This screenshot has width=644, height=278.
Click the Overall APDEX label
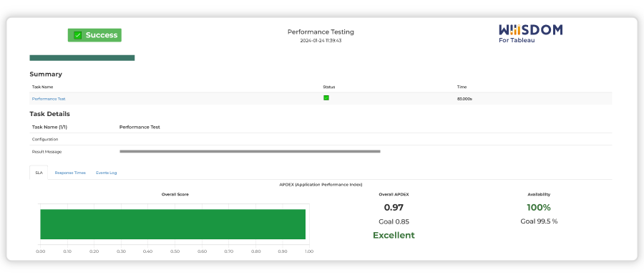pyautogui.click(x=394, y=194)
